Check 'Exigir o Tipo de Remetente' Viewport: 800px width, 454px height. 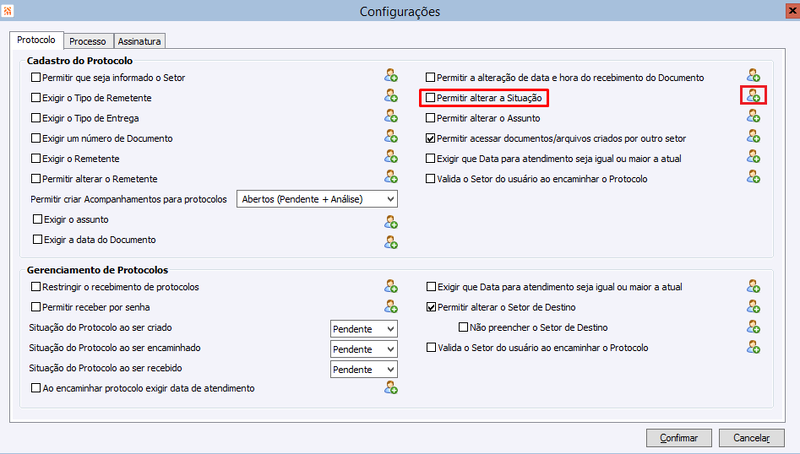tap(36, 97)
